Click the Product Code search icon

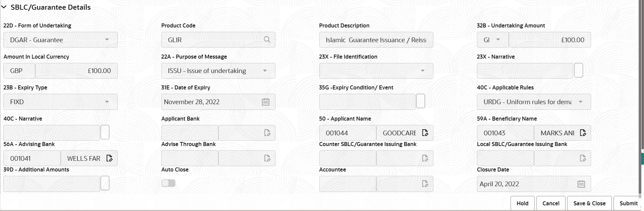coord(267,40)
